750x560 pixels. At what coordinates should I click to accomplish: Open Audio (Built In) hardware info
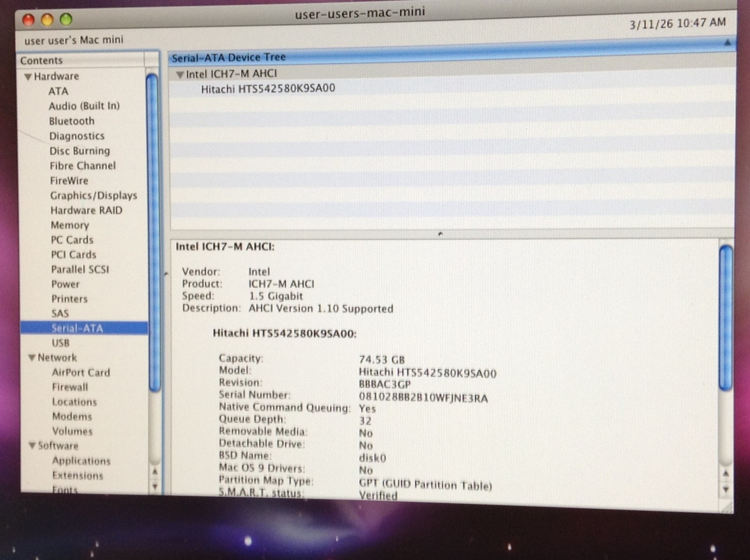[84, 106]
